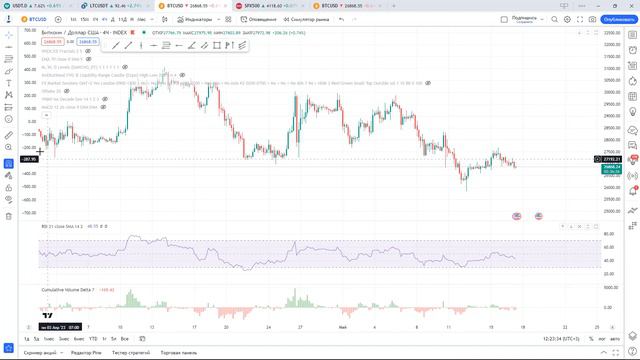The width and height of the screenshot is (640, 360).
Task: Toggle lock all drawings icon
Action: click(9, 188)
